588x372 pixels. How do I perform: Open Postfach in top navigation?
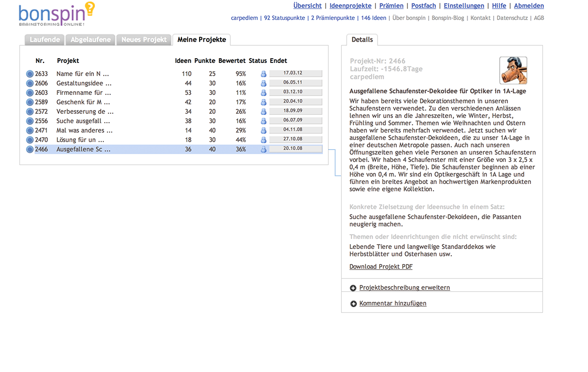[x=423, y=6]
